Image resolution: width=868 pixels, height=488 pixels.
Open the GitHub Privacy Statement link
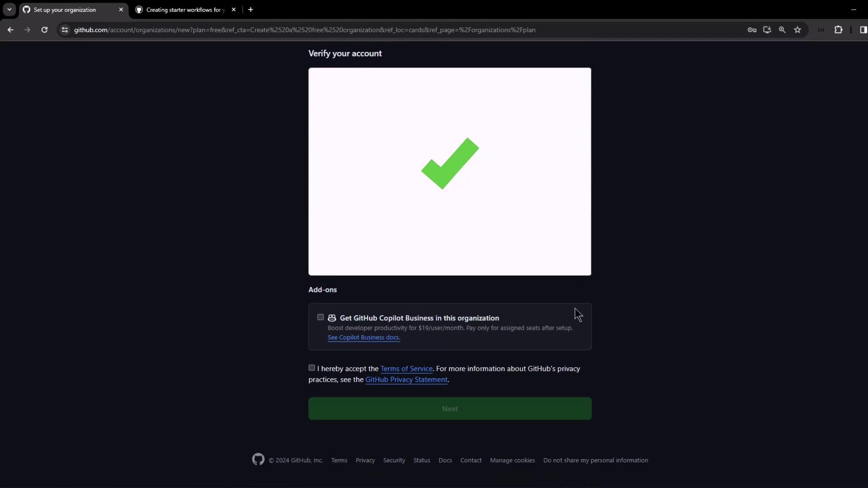(x=406, y=380)
